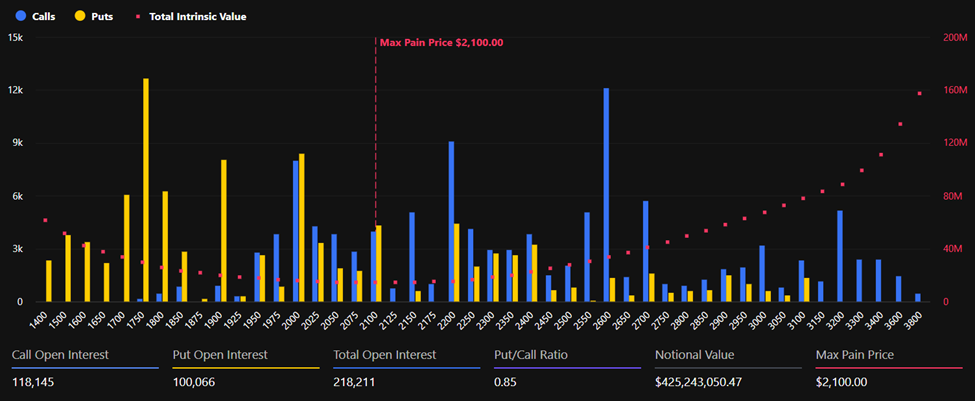Click the highest intrinsic value dot at 3800
Viewport: 975px width, 401px height.
click(x=919, y=93)
